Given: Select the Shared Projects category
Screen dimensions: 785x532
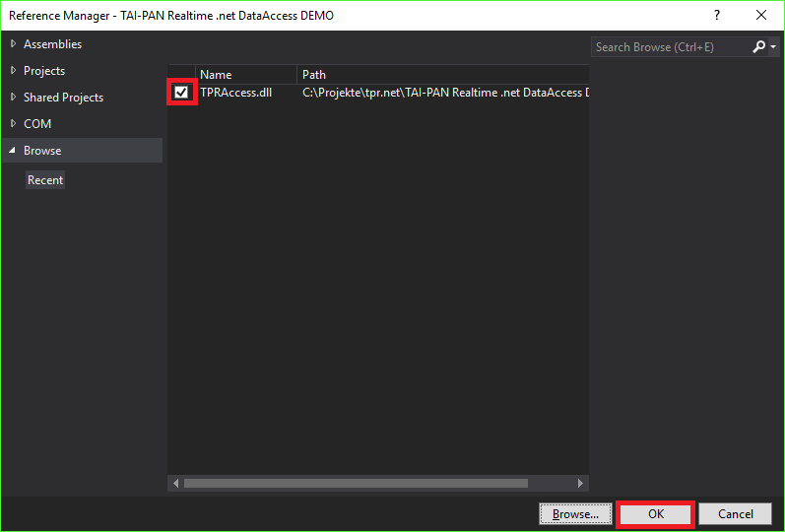Looking at the screenshot, I should pyautogui.click(x=64, y=98).
